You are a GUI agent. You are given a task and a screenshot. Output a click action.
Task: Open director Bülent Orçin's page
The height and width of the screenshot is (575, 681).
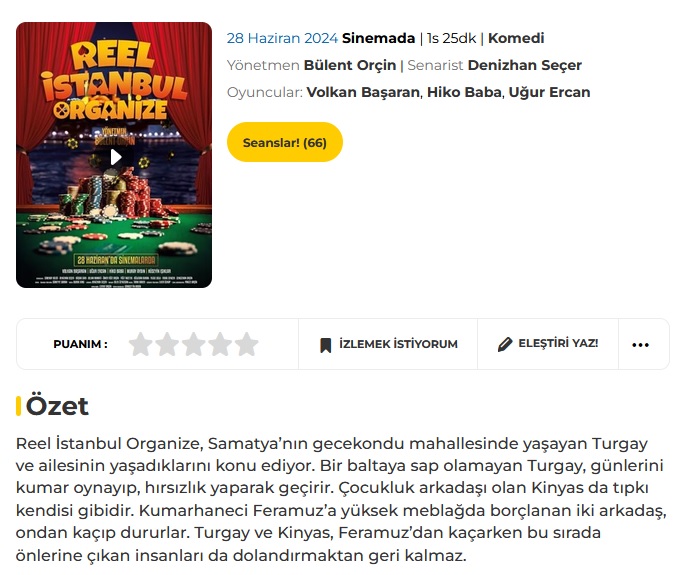point(350,65)
